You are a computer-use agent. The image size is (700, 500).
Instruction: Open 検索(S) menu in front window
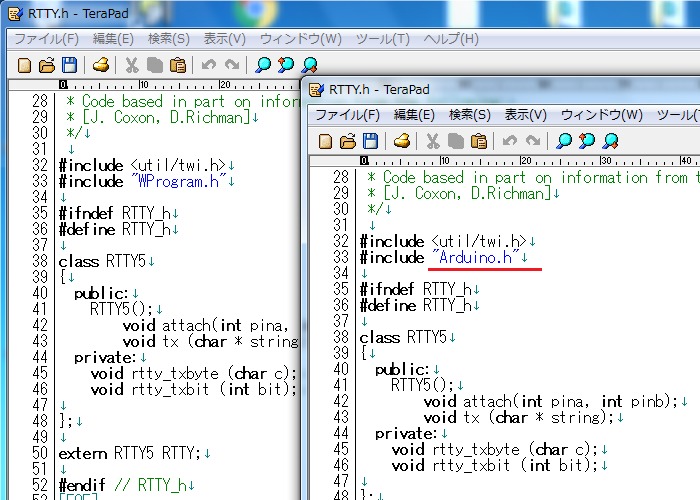(x=469, y=115)
